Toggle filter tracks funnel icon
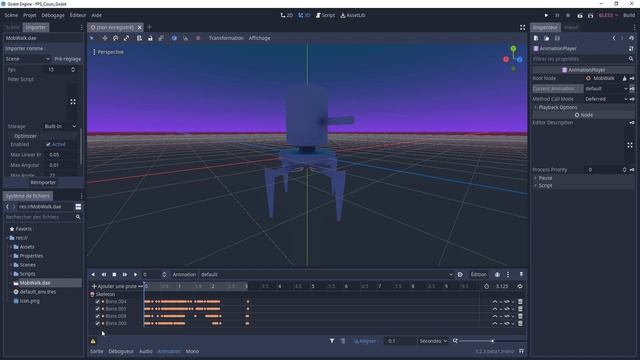 click(332, 341)
